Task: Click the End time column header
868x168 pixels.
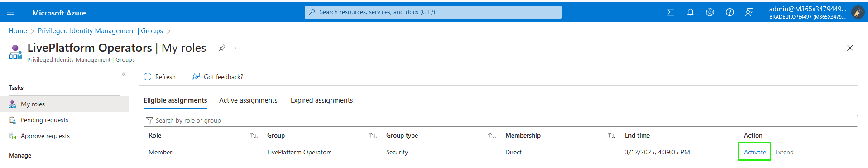Action: pos(637,135)
